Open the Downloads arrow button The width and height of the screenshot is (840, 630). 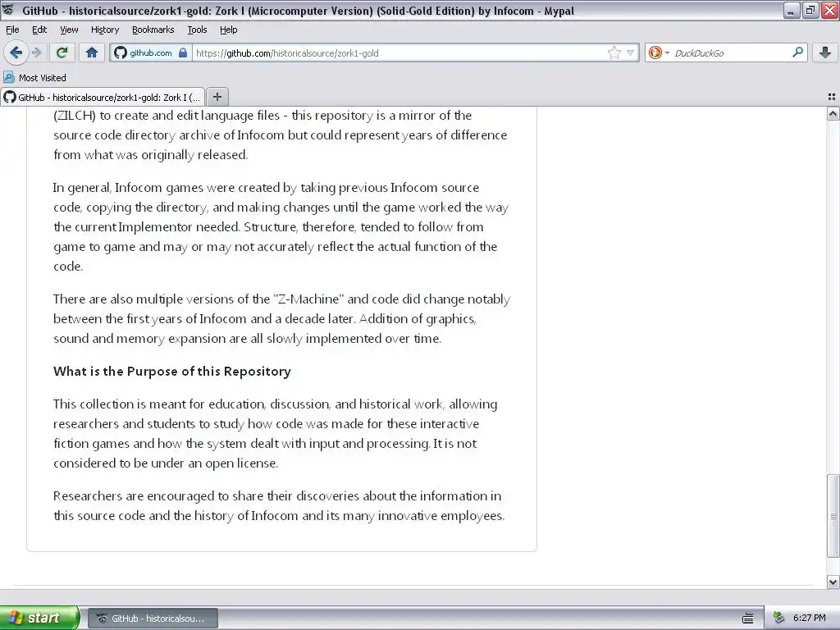point(825,52)
